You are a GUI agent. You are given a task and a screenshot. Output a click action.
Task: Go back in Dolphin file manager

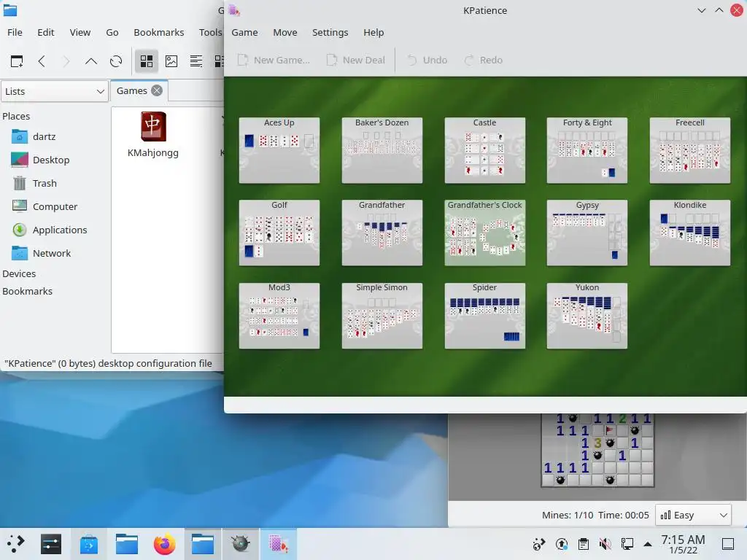[x=42, y=61]
